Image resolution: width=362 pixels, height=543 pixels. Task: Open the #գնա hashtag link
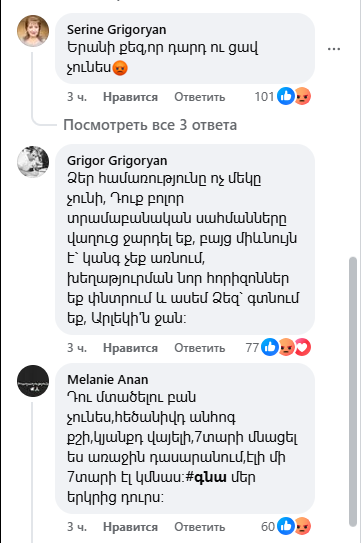pyautogui.click(x=206, y=478)
